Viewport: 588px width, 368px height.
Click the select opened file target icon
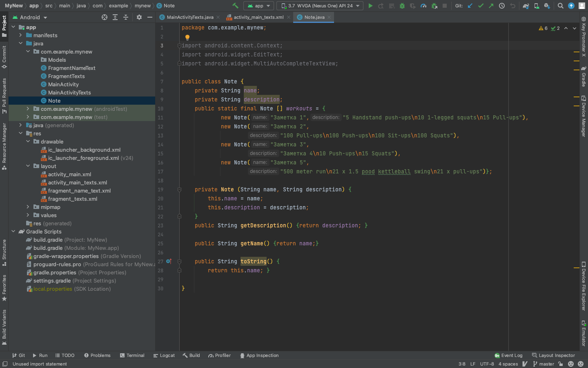click(x=105, y=17)
